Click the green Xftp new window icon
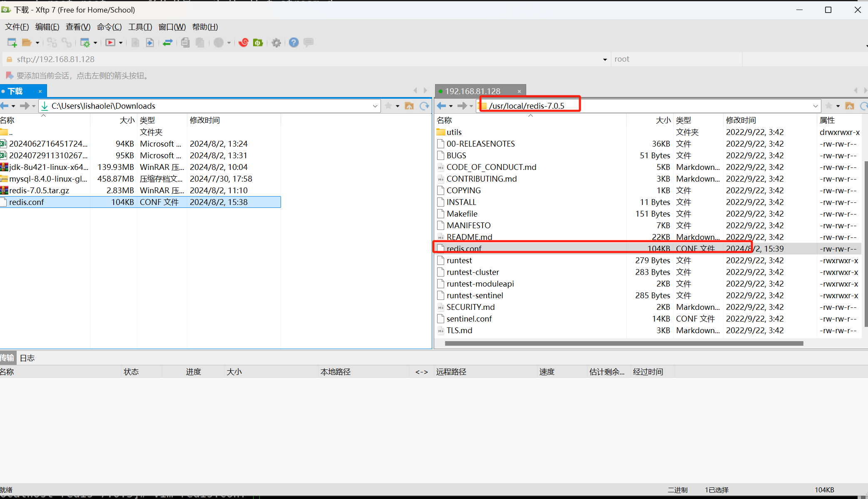The width and height of the screenshot is (868, 499). click(258, 42)
